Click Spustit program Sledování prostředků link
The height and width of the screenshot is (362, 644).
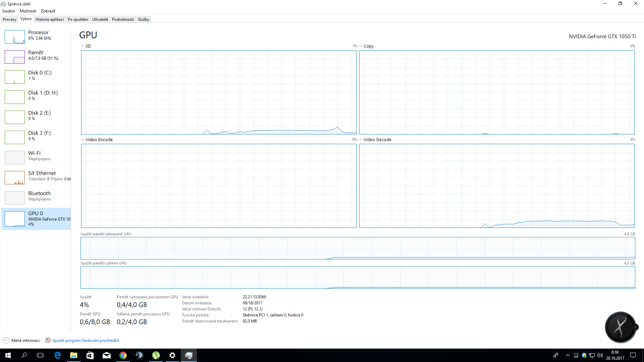coord(86,341)
